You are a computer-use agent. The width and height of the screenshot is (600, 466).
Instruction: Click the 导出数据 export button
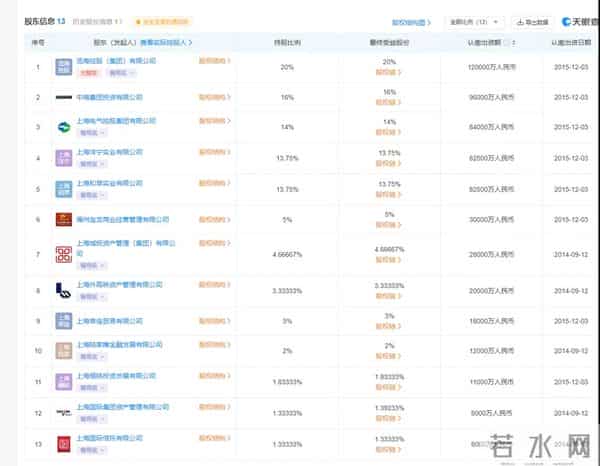point(534,21)
